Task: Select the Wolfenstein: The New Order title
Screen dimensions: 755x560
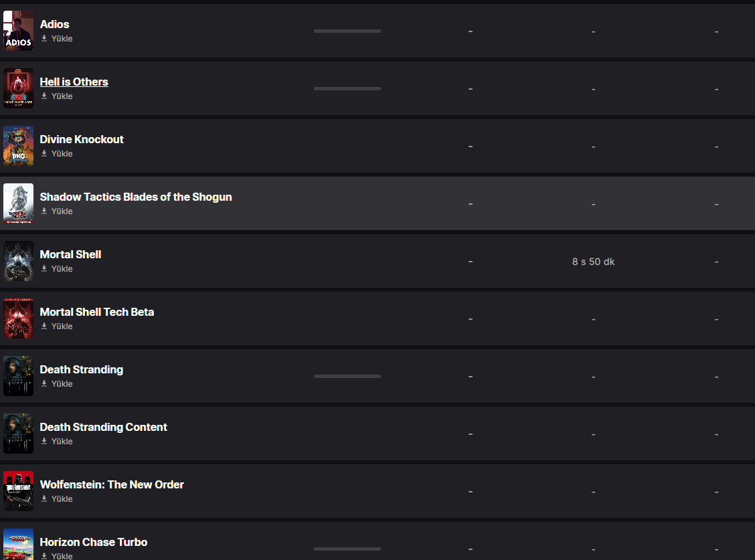Action: click(112, 484)
